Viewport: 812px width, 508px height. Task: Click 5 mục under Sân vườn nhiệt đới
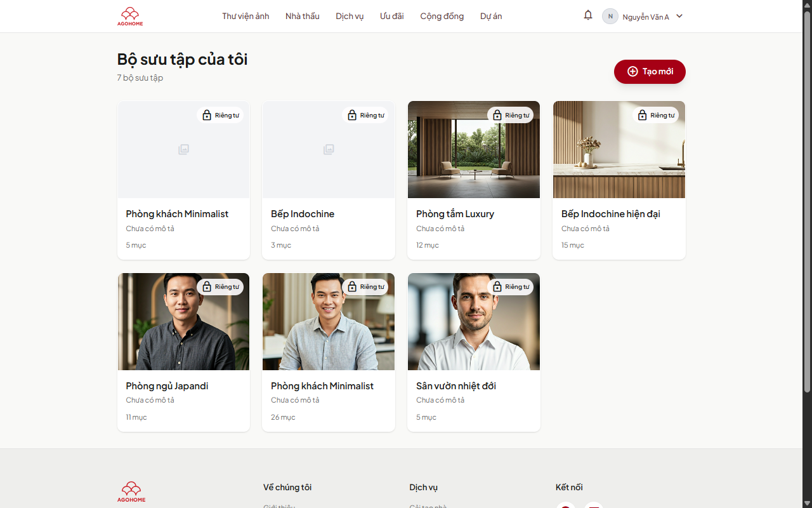pos(426,417)
